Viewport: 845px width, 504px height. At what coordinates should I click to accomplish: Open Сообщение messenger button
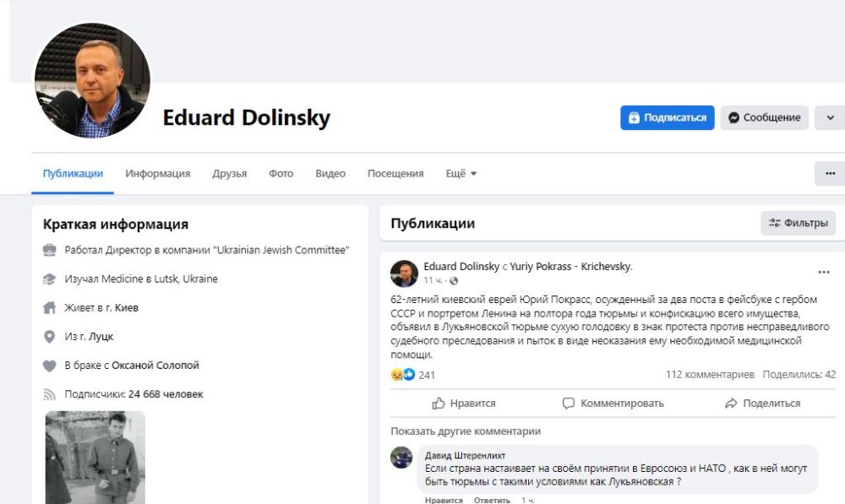[764, 118]
